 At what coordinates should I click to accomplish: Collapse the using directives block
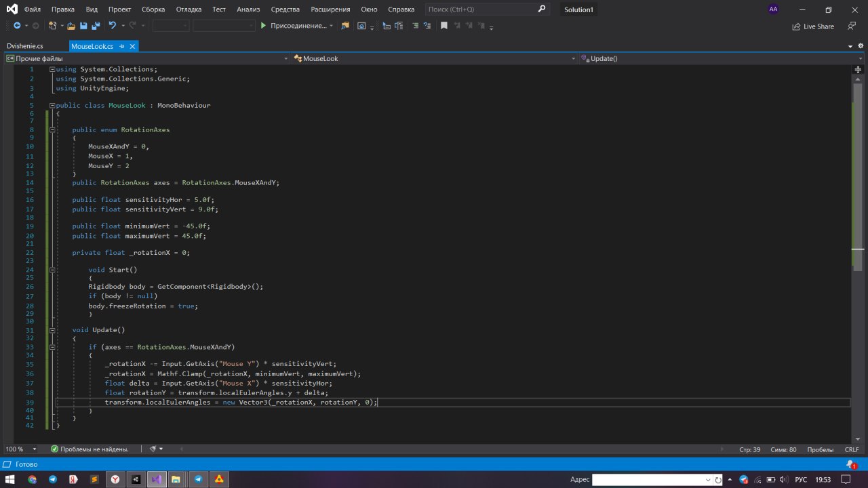click(52, 69)
